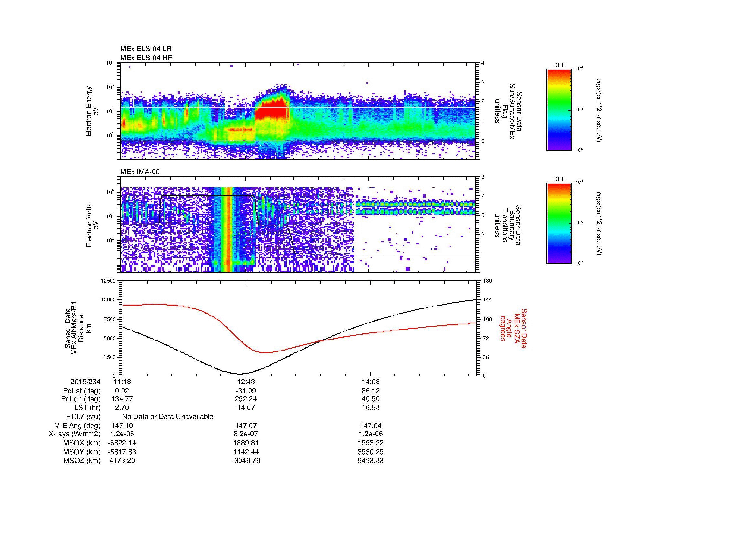Click the 'M-E Ang (deg)' row label
Screen dimensions: 756x534
click(77, 425)
